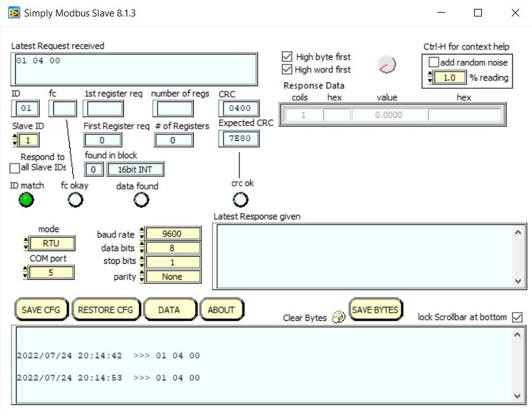Minimize the Simply Modbus Slave window

pyautogui.click(x=441, y=13)
